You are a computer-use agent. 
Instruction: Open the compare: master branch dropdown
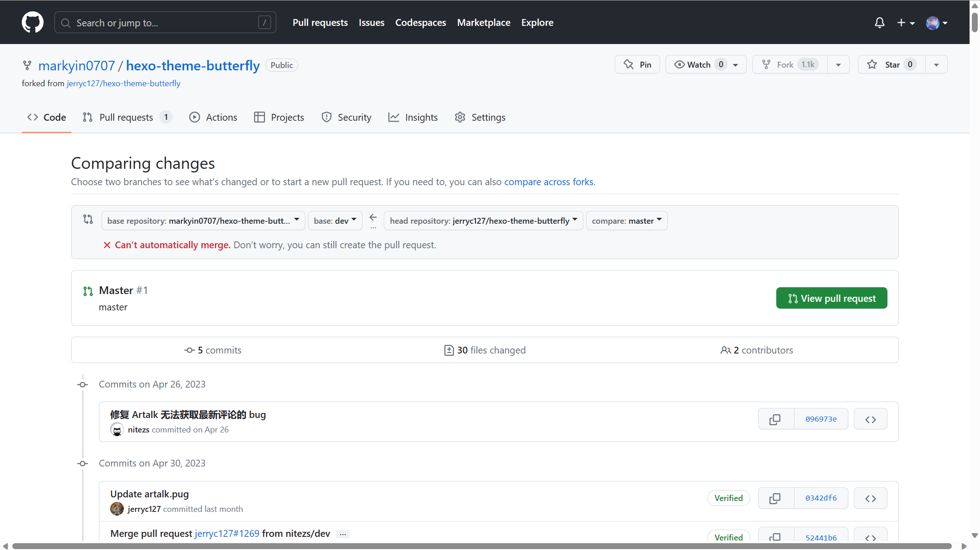click(x=627, y=221)
